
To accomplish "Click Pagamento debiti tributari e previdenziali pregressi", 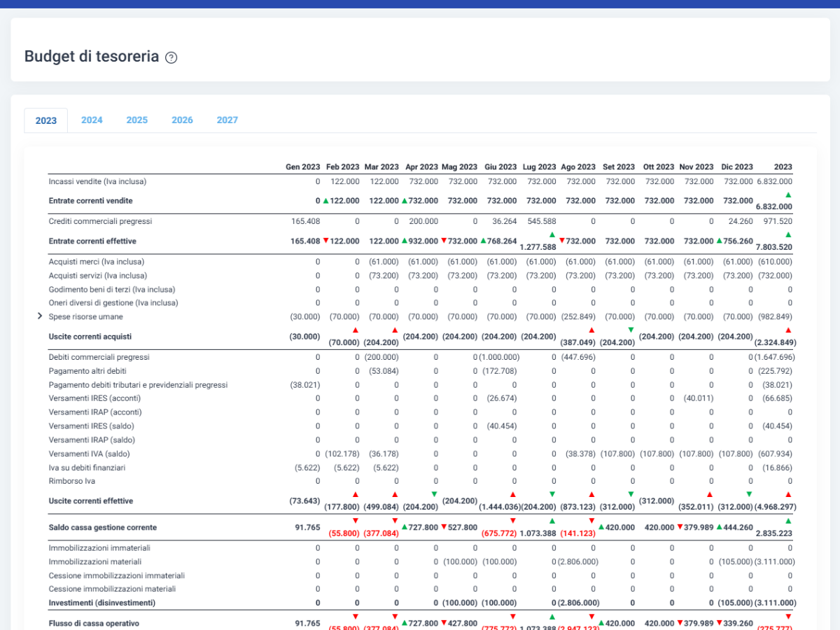I will tap(138, 385).
